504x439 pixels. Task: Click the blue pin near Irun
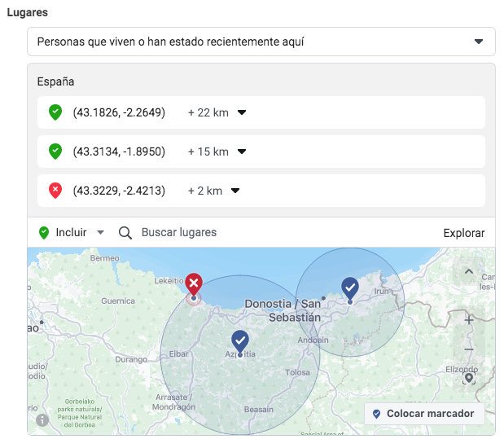tap(350, 288)
